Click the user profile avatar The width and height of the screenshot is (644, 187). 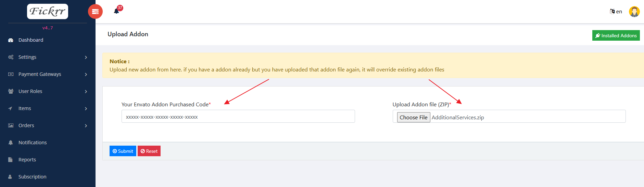tap(634, 12)
